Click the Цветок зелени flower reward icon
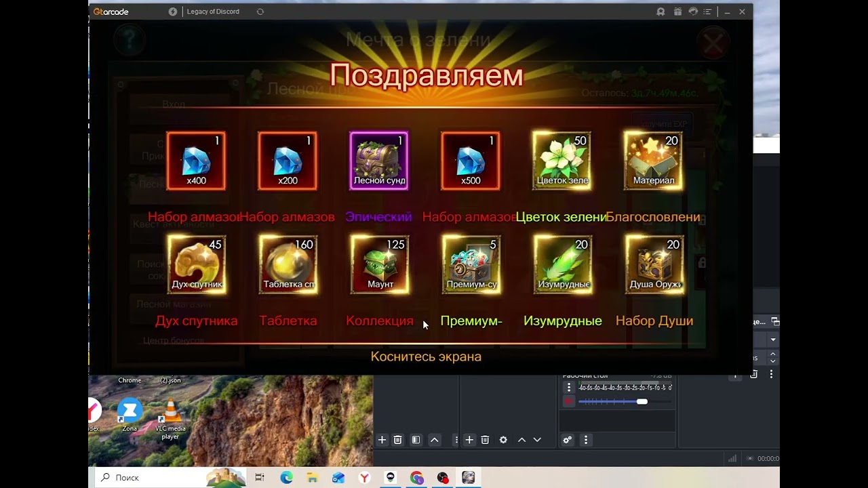868x488 pixels. pyautogui.click(x=562, y=161)
